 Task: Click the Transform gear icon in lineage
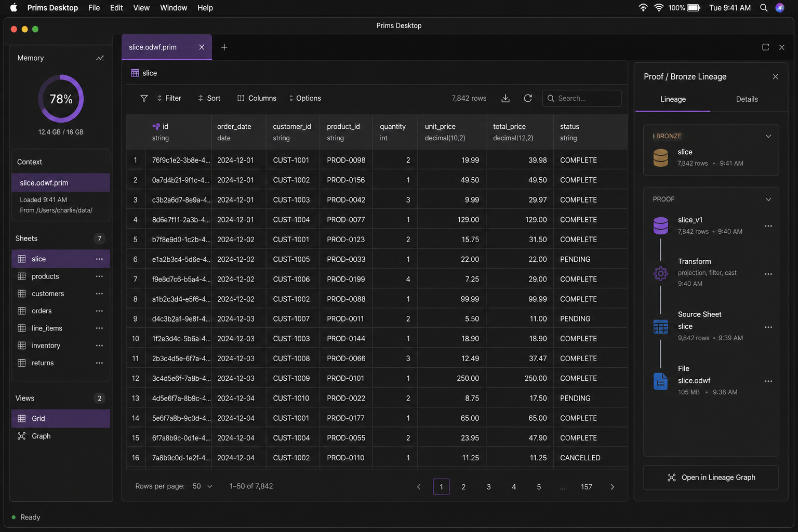[660, 273]
